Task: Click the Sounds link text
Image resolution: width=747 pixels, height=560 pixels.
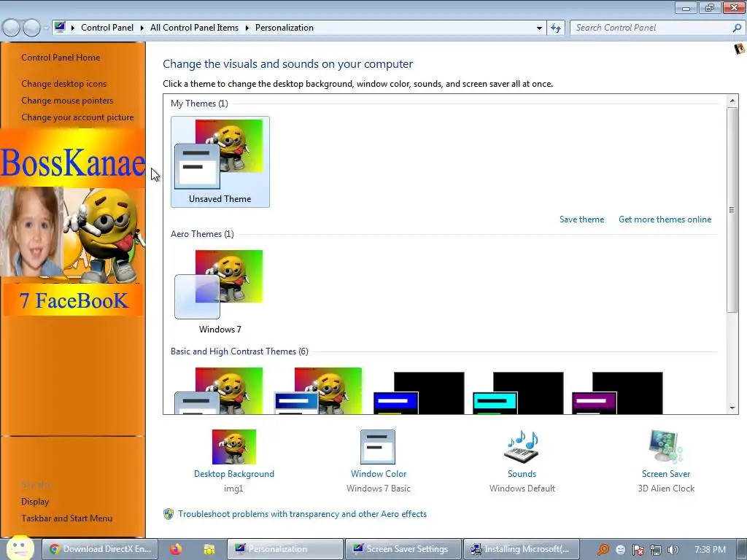Action: coord(522,474)
